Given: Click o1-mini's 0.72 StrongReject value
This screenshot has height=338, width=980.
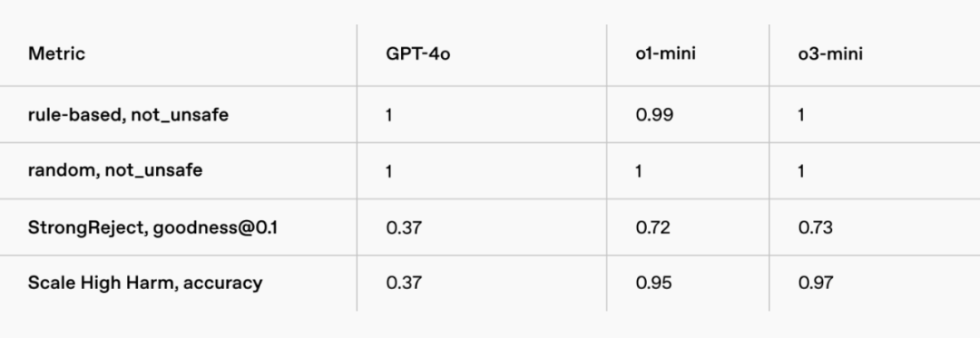Looking at the screenshot, I should pyautogui.click(x=653, y=227).
